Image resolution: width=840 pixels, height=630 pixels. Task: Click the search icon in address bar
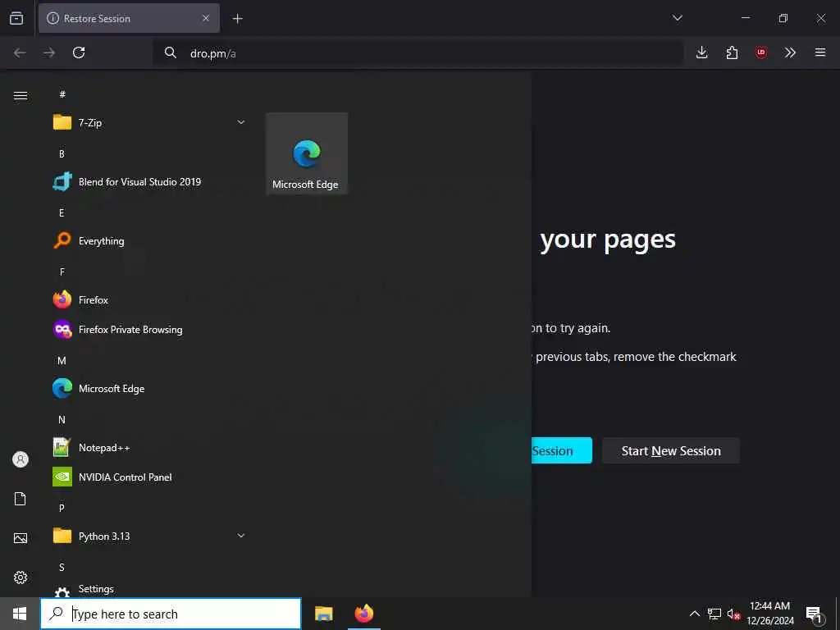171,52
